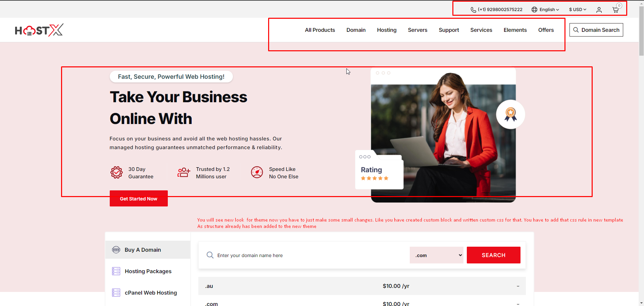Click the award ribbon badge icon

click(510, 114)
